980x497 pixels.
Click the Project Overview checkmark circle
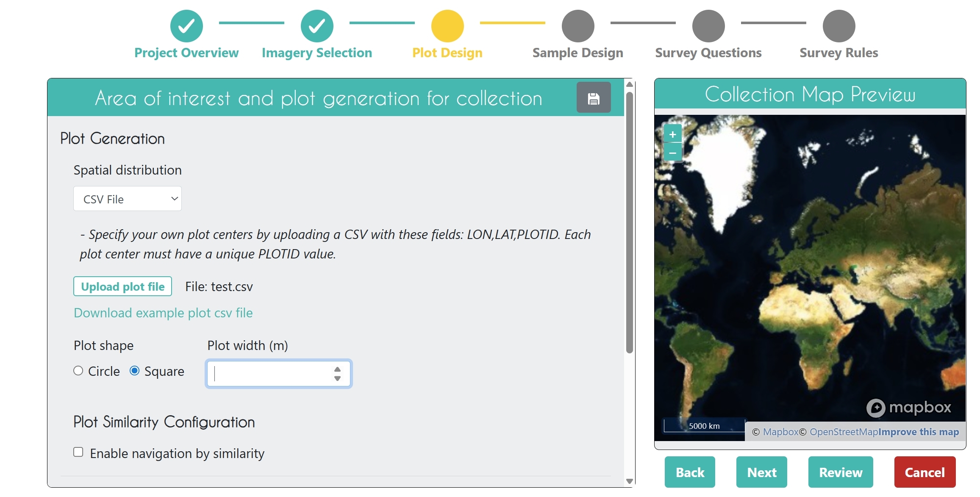point(186,26)
